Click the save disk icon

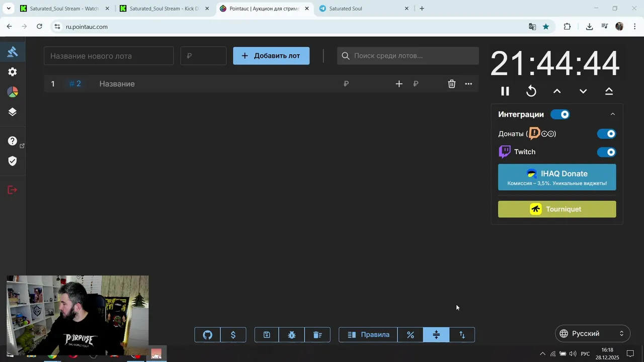click(x=267, y=335)
